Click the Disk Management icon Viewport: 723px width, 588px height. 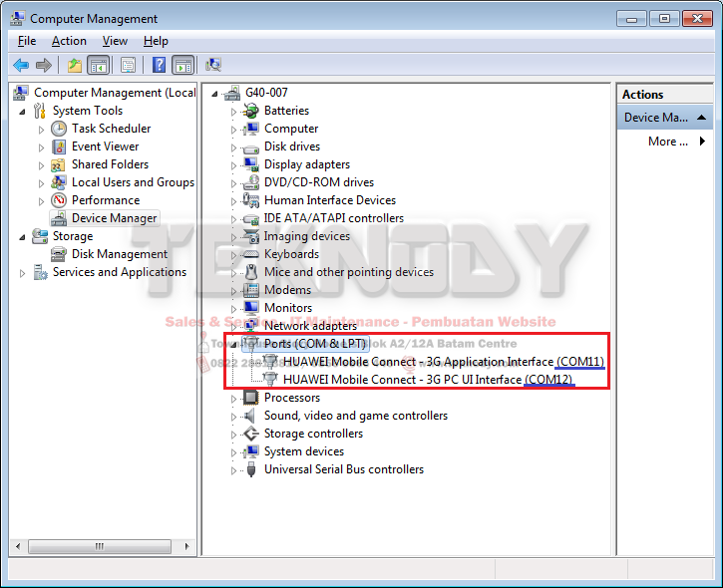pyautogui.click(x=59, y=254)
